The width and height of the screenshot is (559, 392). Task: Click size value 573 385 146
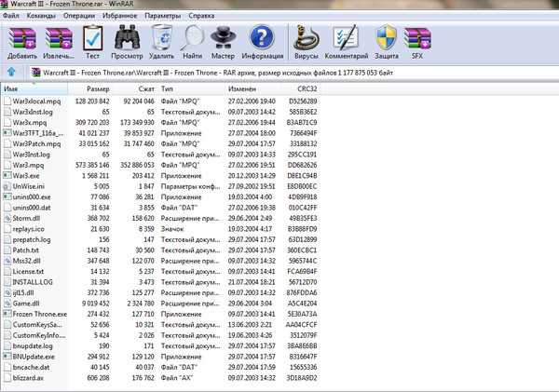coord(92,165)
